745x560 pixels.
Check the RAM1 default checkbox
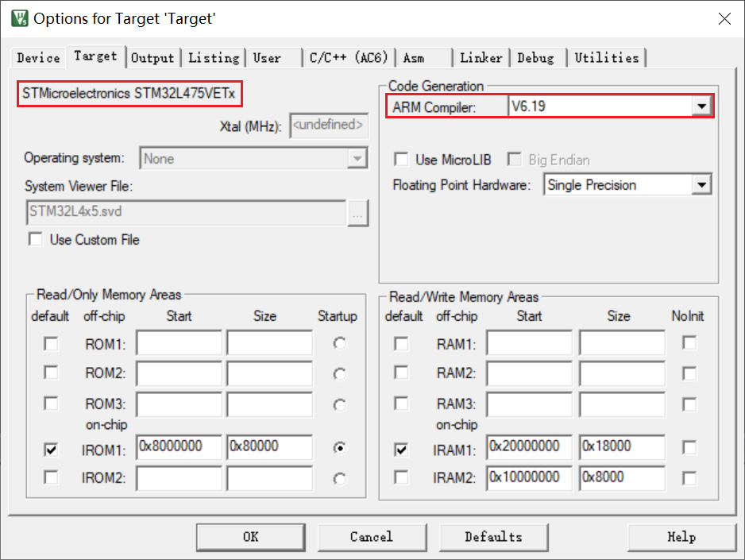[x=401, y=343]
